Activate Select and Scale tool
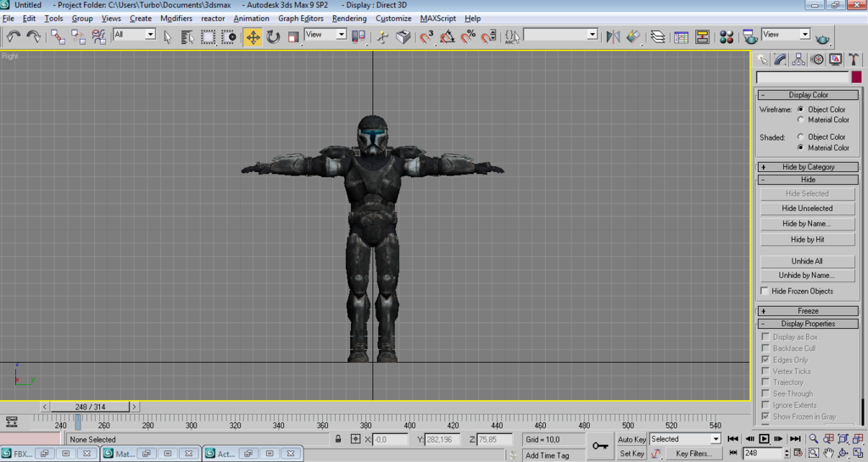Viewport: 868px width, 462px height. 293,36
